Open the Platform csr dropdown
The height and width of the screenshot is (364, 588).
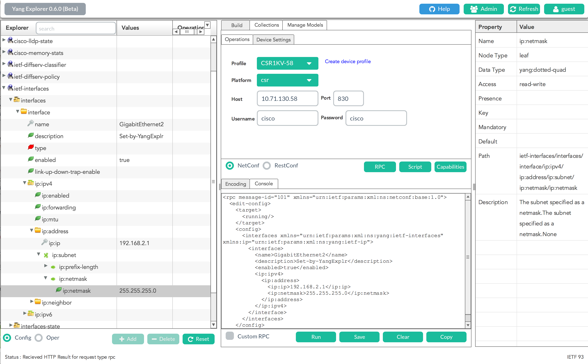[x=287, y=80]
